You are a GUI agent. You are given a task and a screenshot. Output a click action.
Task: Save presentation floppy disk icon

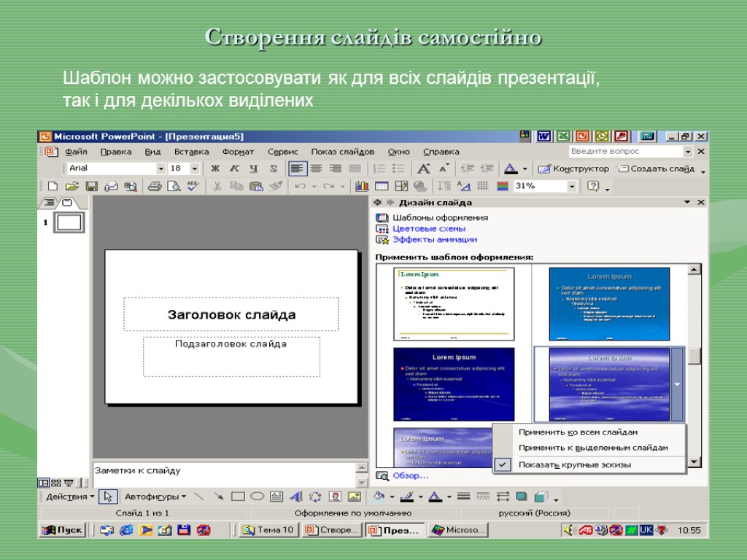point(91,186)
